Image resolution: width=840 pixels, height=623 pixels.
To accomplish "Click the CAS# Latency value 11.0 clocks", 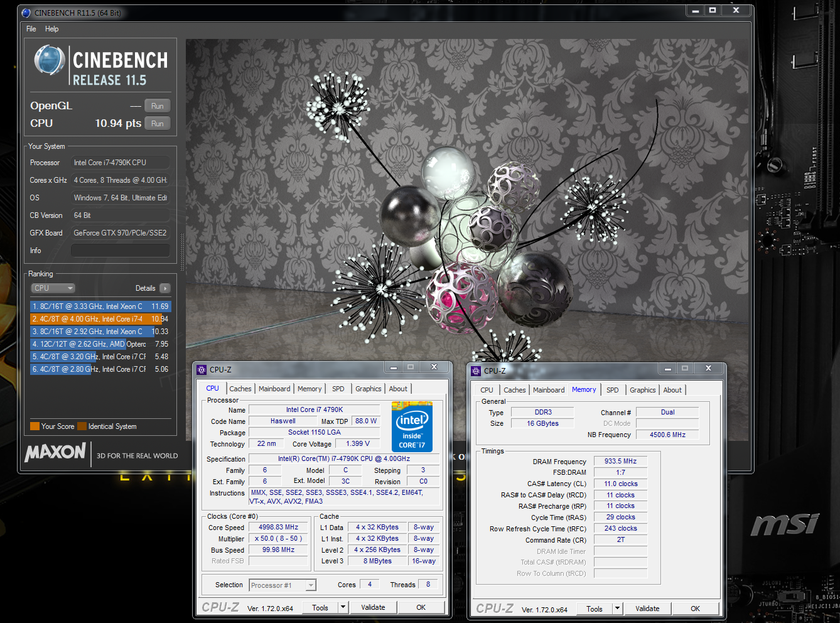I will [620, 484].
